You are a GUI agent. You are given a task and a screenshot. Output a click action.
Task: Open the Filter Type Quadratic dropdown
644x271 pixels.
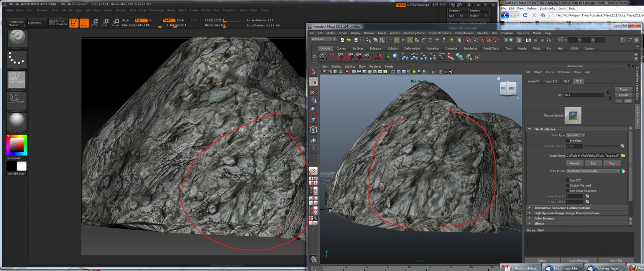[x=575, y=135]
